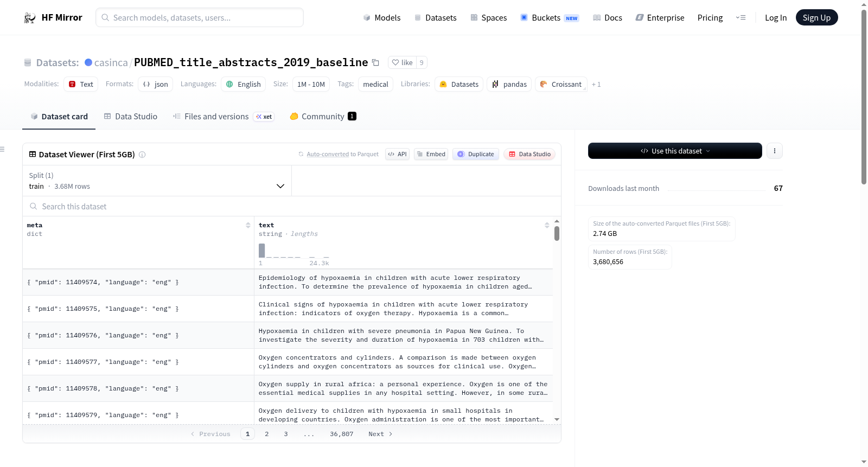Expand the +1 more libraries
Viewport: 868px width, 467px height.
point(596,84)
